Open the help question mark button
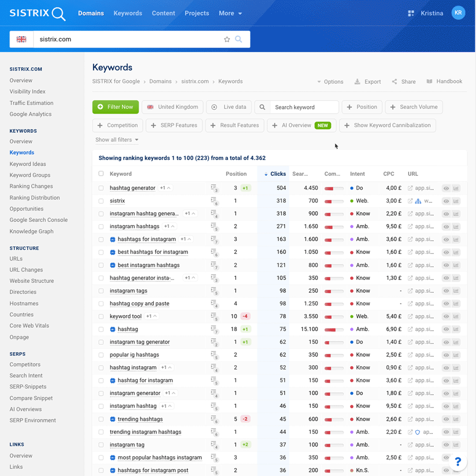Screen dimensions: 476x476 (458, 462)
